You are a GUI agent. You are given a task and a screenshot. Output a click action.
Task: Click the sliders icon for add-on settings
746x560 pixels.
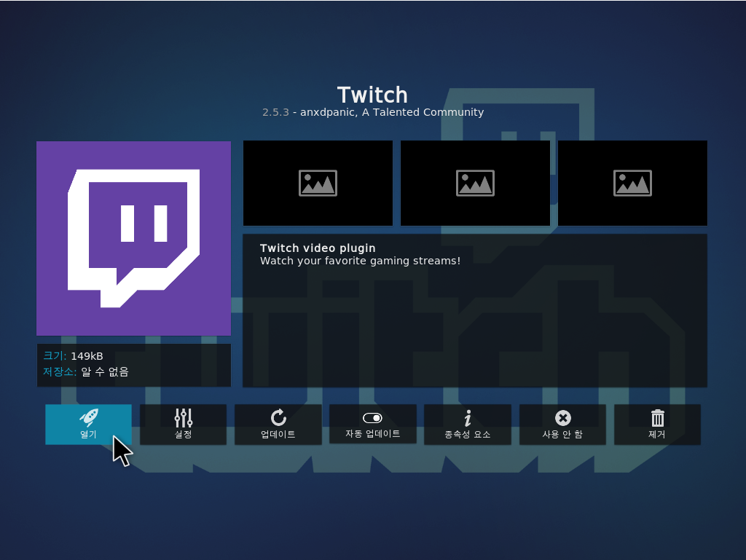point(184,417)
